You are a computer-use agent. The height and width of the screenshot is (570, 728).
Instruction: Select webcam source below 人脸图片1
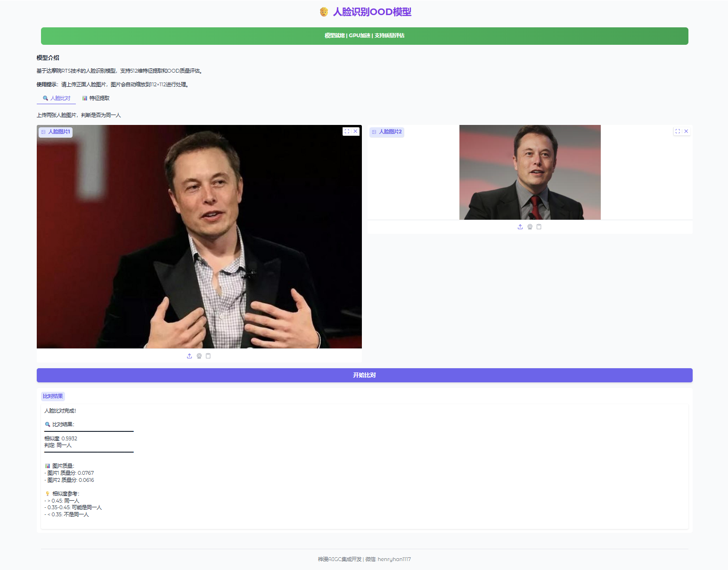coord(199,356)
